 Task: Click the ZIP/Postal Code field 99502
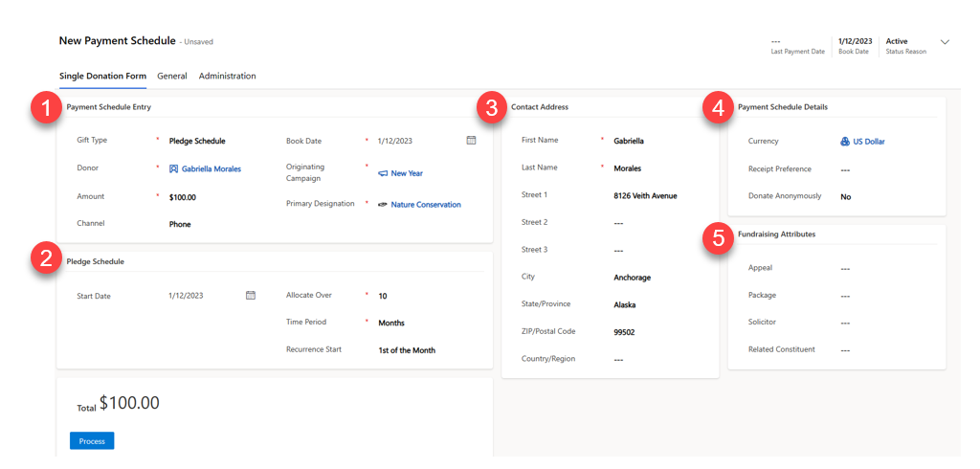624,333
